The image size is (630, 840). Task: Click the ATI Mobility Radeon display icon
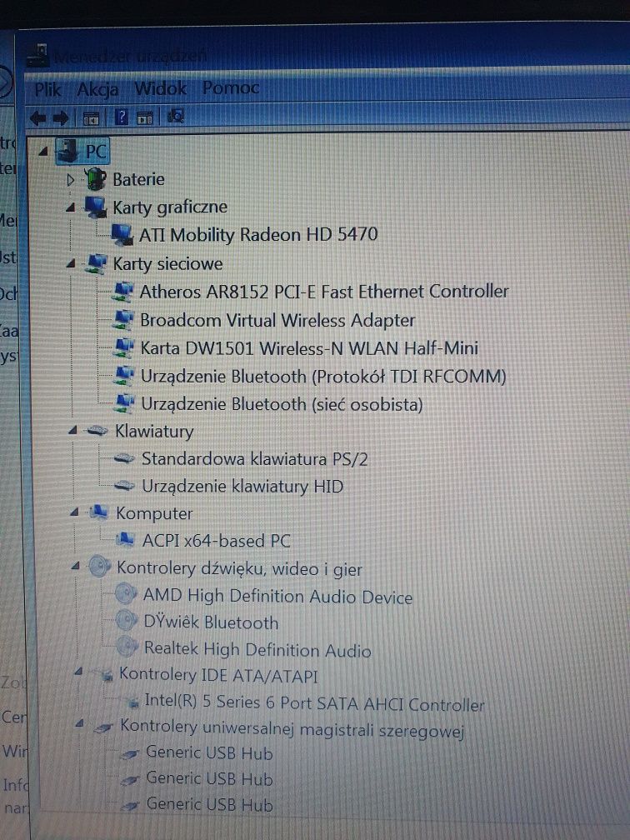click(x=122, y=235)
